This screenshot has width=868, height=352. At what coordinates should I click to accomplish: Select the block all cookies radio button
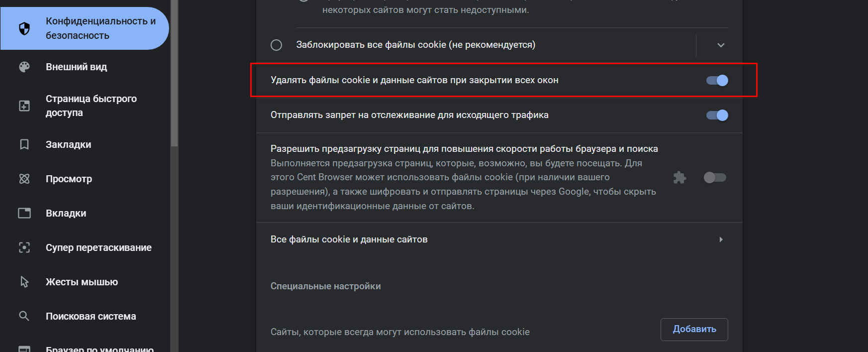coord(277,45)
